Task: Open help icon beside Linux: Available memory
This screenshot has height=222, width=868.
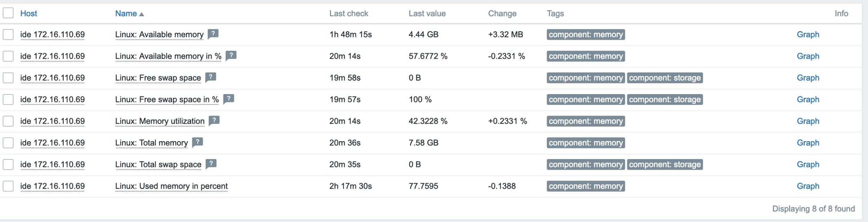Action: [213, 34]
